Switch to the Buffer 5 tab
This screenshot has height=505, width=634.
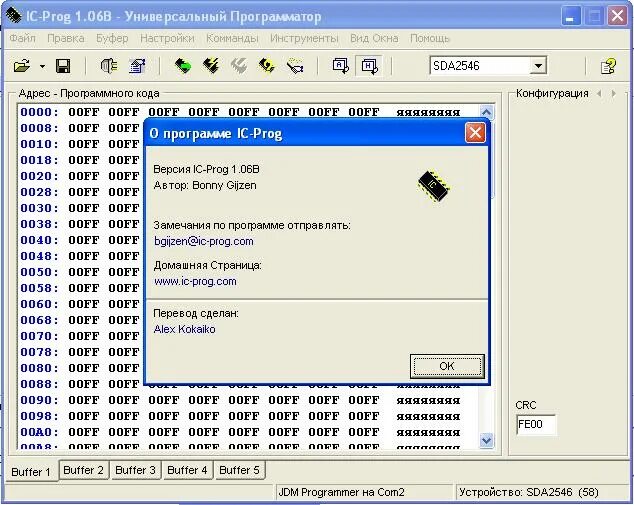pos(239,470)
